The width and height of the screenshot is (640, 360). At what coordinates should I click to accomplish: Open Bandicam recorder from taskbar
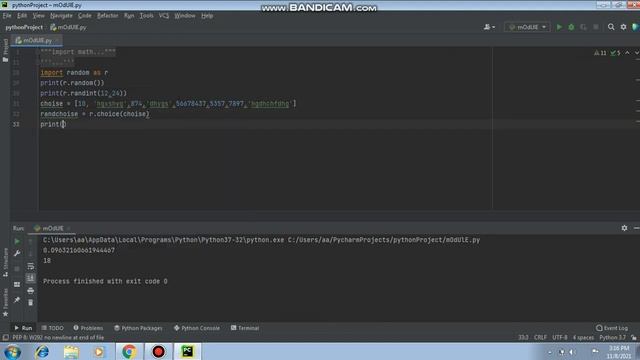158,351
